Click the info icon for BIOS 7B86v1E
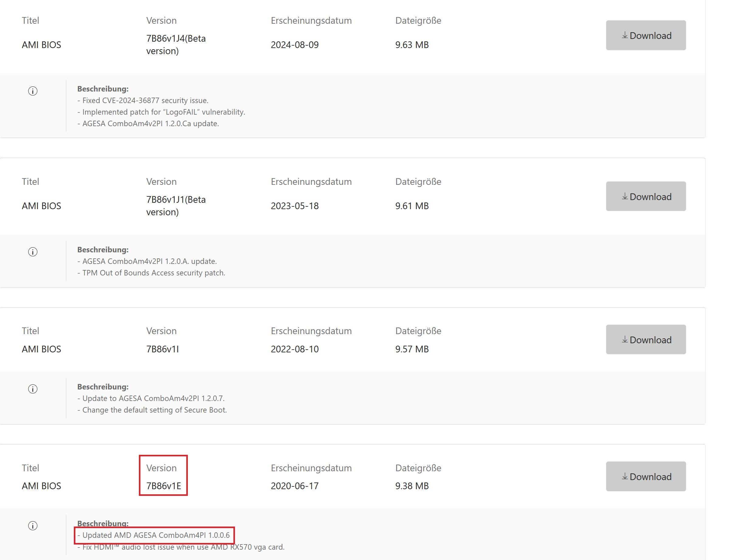 click(x=33, y=526)
